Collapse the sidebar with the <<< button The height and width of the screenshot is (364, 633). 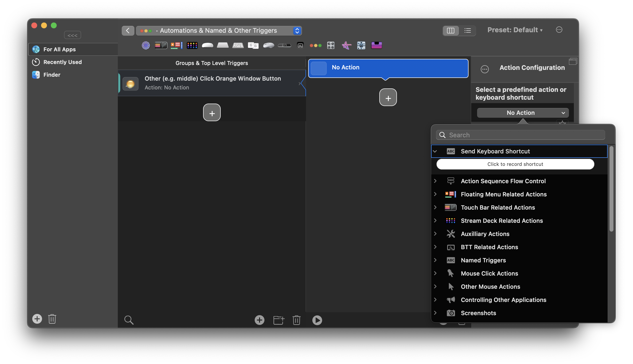click(72, 35)
